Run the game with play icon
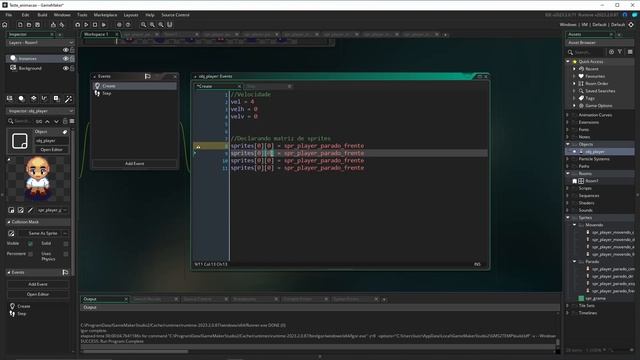 86,24
